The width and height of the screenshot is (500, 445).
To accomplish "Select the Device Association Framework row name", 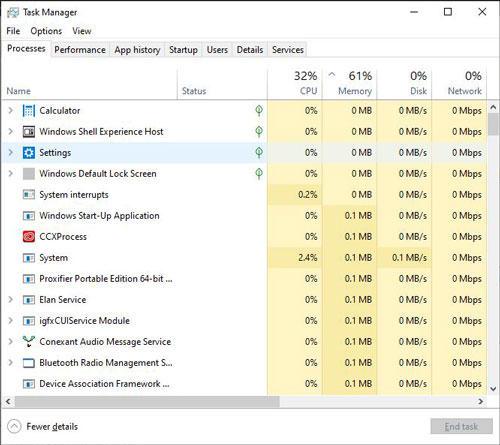I will (x=104, y=384).
